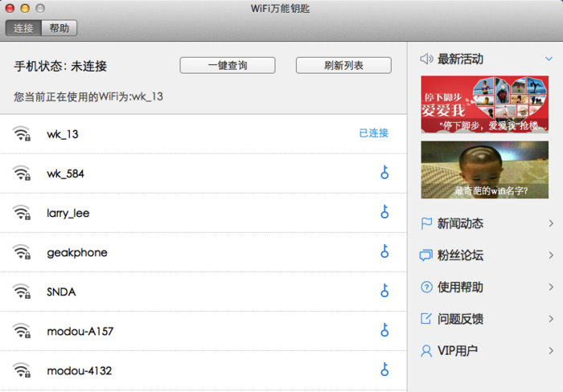Switch to the 帮助 tab
The height and width of the screenshot is (392, 563).
[x=59, y=28]
